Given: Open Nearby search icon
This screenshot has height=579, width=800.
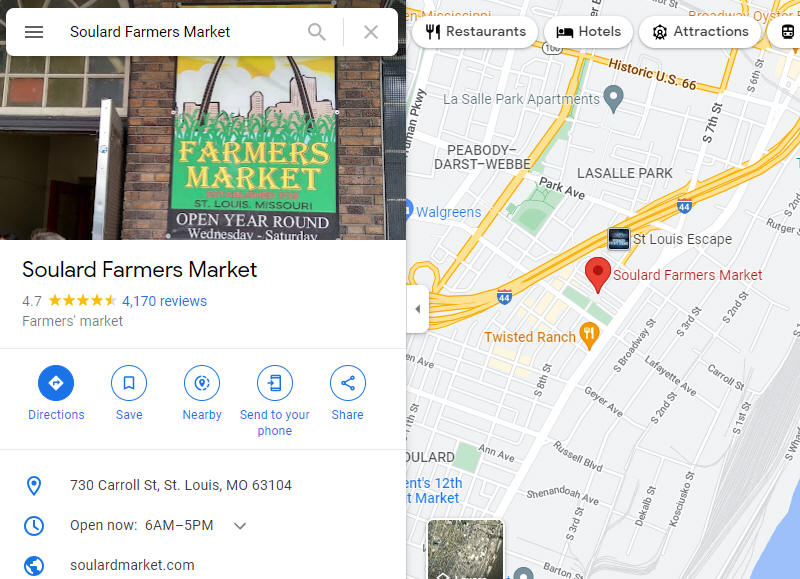Looking at the screenshot, I should pyautogui.click(x=202, y=383).
